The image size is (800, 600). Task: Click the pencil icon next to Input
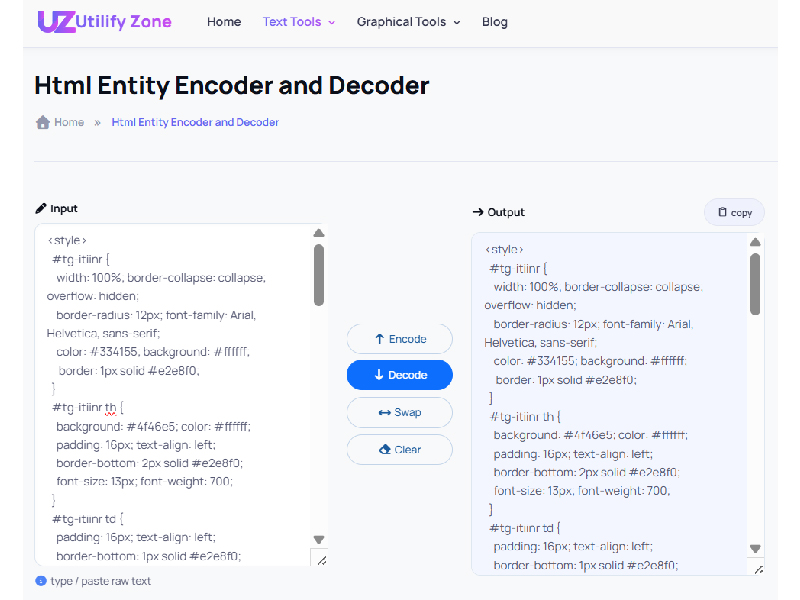[38, 208]
